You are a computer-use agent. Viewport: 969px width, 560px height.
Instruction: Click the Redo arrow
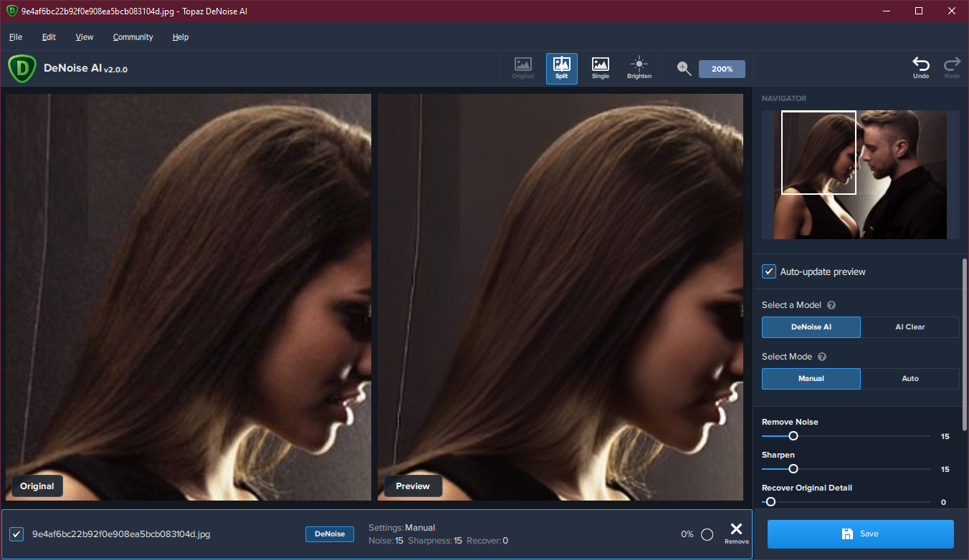pyautogui.click(x=953, y=68)
